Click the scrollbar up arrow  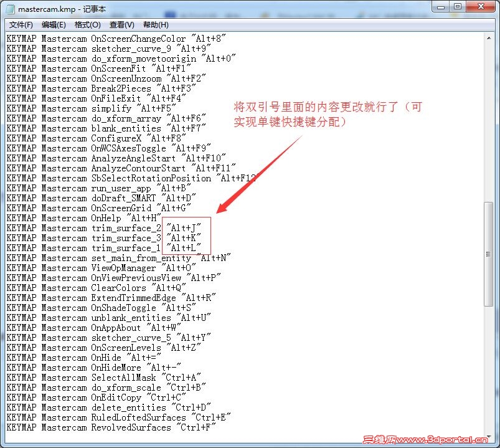[489, 38]
